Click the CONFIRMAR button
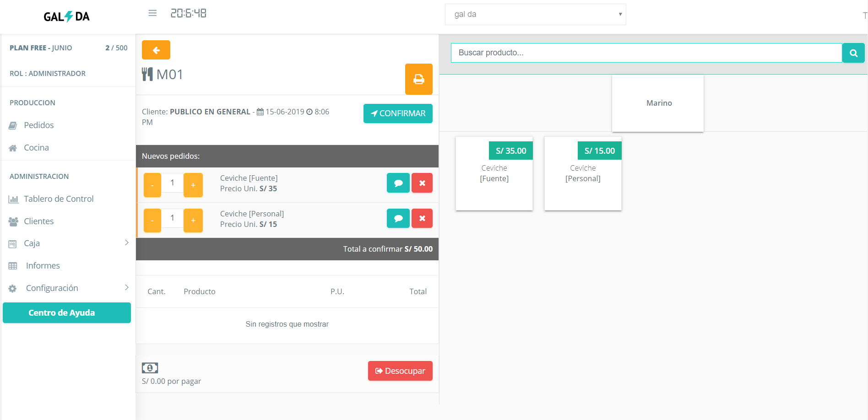Image resolution: width=868 pixels, height=420 pixels. [x=398, y=113]
